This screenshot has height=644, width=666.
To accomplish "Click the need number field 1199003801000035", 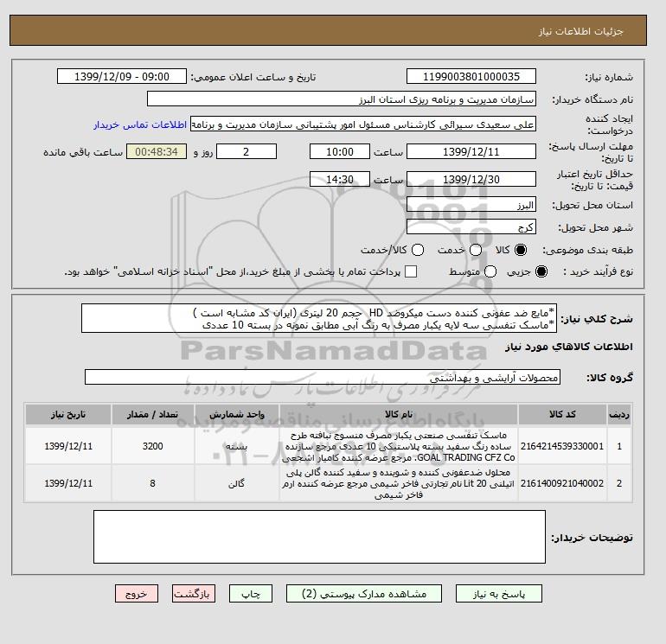I will (471, 76).
